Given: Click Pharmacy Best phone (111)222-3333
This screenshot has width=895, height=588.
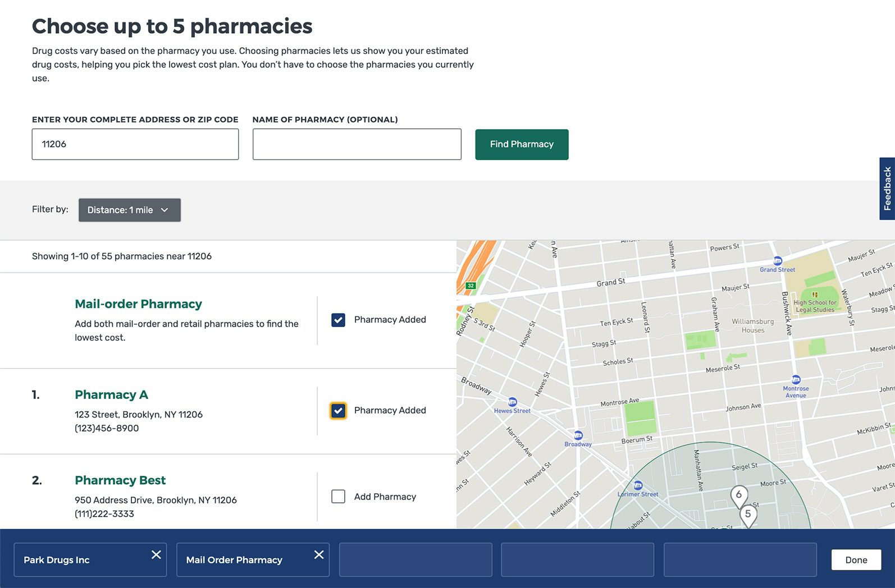Looking at the screenshot, I should click(104, 514).
